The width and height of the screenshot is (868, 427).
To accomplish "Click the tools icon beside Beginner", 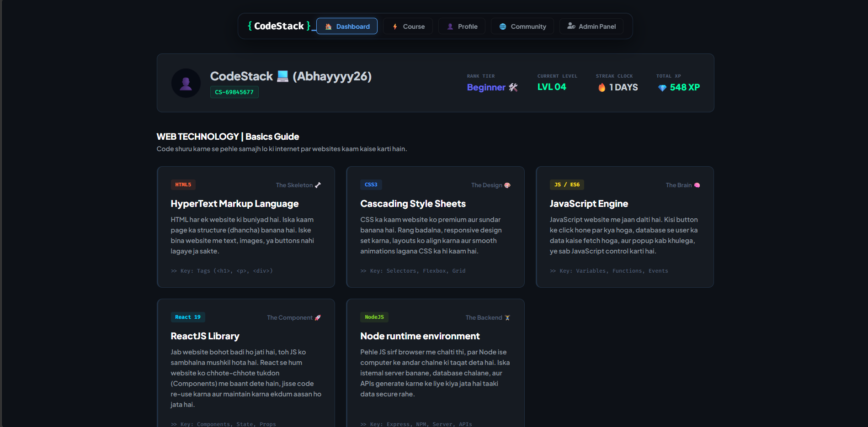I will pyautogui.click(x=513, y=87).
